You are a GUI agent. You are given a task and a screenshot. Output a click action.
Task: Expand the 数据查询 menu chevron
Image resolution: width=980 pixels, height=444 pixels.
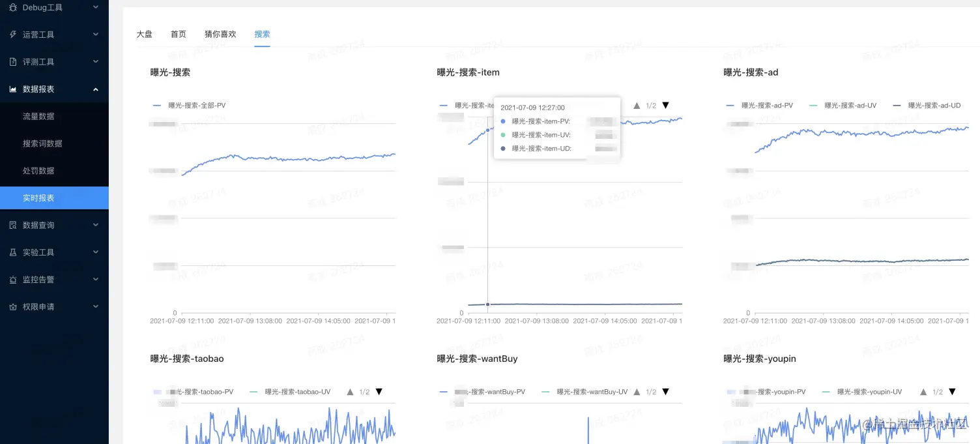pyautogui.click(x=96, y=225)
